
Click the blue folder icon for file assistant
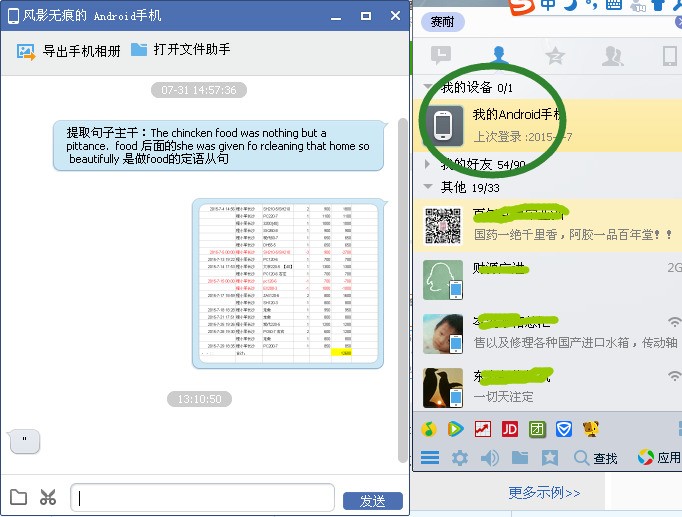(x=139, y=50)
